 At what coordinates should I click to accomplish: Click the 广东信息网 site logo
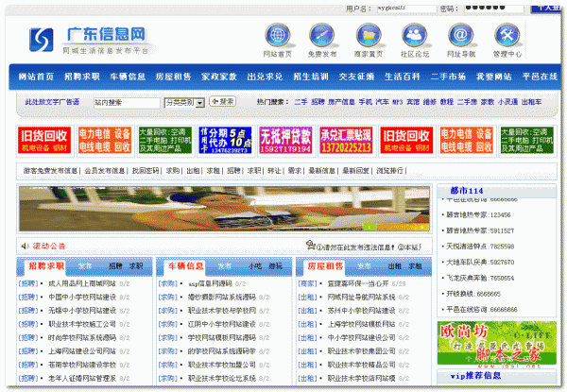89,41
